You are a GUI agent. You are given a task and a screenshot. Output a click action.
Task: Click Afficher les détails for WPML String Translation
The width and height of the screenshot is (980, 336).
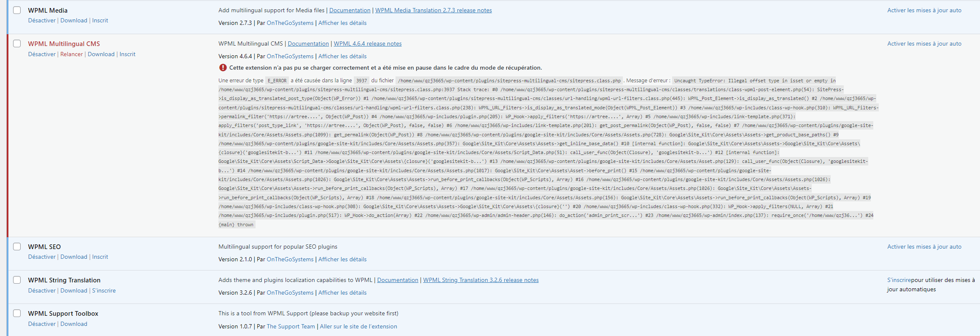(x=342, y=293)
